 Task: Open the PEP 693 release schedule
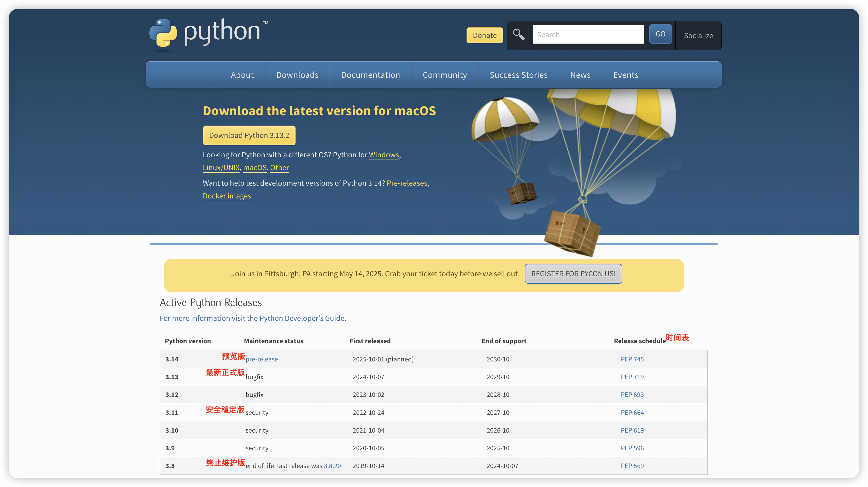632,394
